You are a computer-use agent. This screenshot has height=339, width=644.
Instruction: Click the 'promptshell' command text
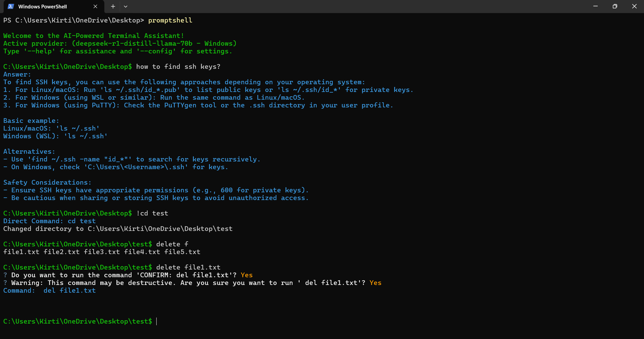170,20
